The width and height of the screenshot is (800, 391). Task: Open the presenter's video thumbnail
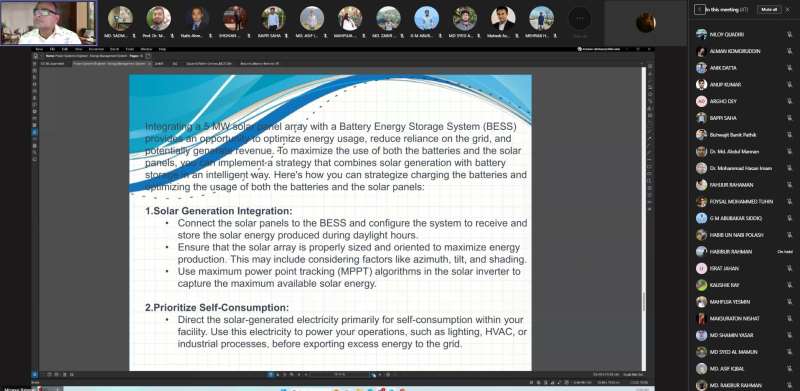(x=48, y=22)
